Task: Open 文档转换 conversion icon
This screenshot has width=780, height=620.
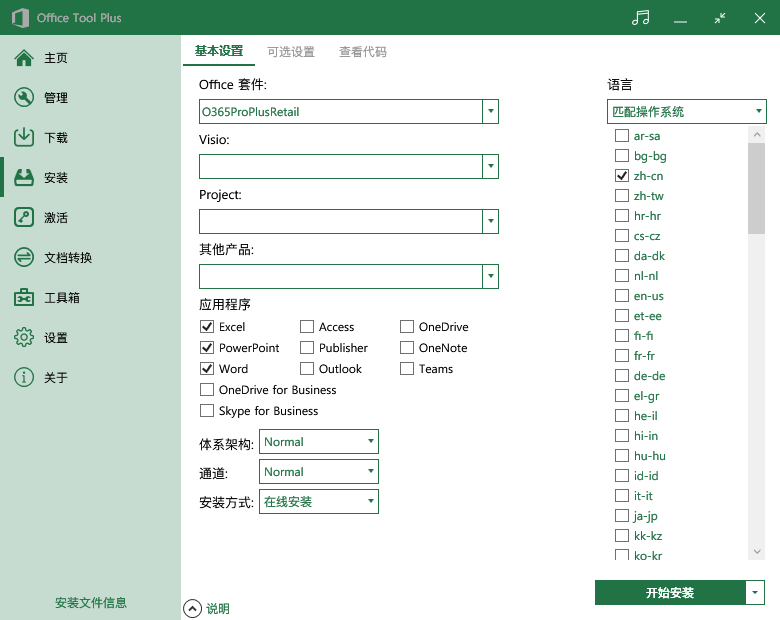Action: pyautogui.click(x=24, y=258)
